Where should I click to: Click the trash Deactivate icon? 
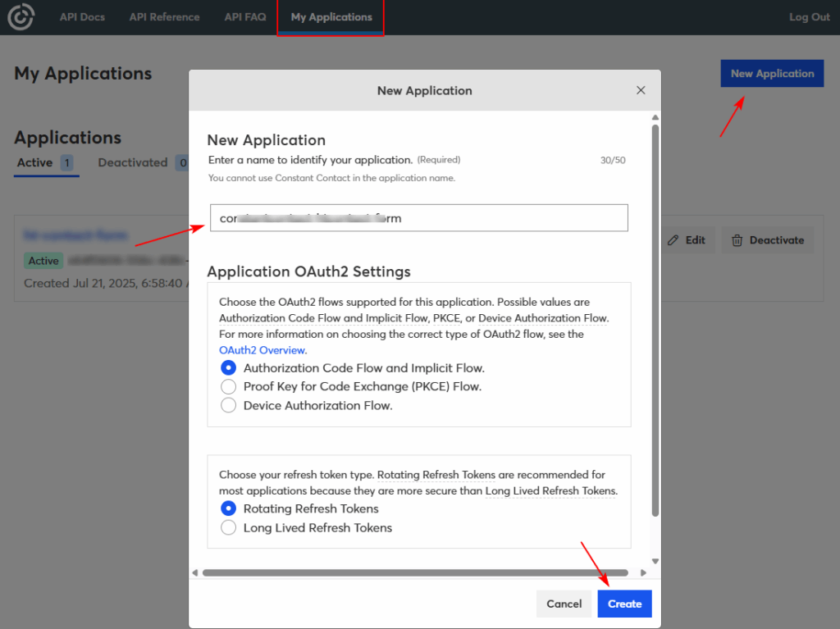click(x=737, y=240)
